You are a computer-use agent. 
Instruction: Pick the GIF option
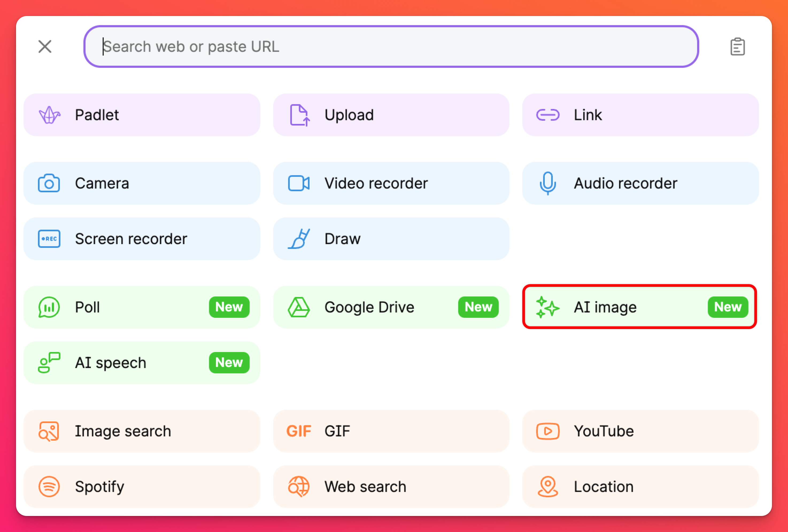pos(391,431)
